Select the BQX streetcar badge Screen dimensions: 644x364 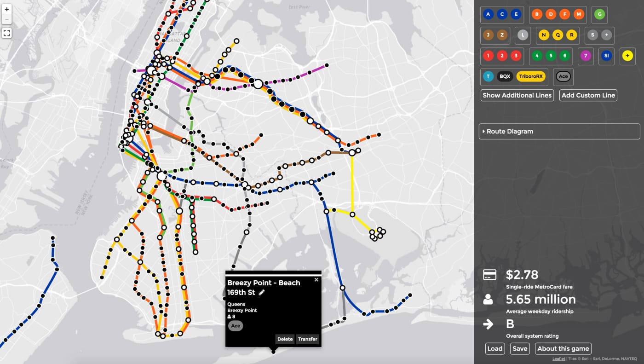[504, 76]
